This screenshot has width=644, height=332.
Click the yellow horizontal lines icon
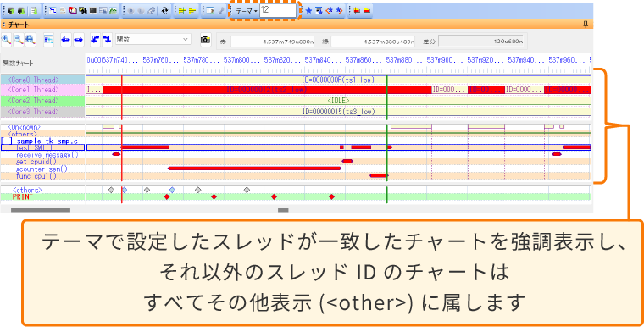click(192, 11)
